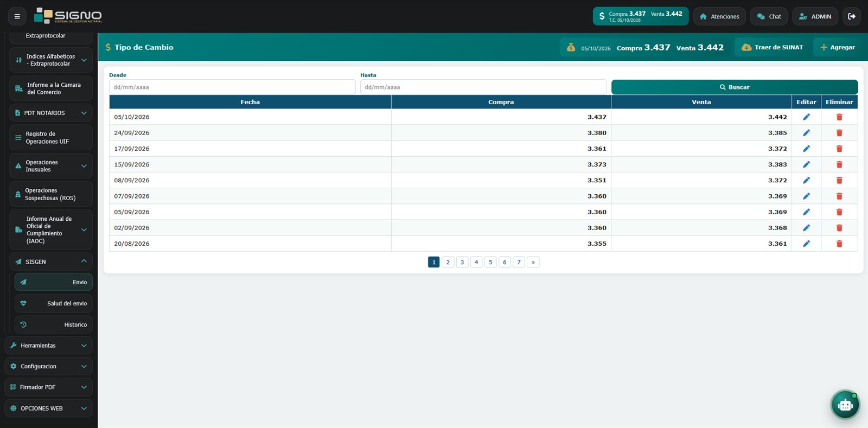Open Informe a la Camara del Comercio

pyautogui.click(x=51, y=88)
